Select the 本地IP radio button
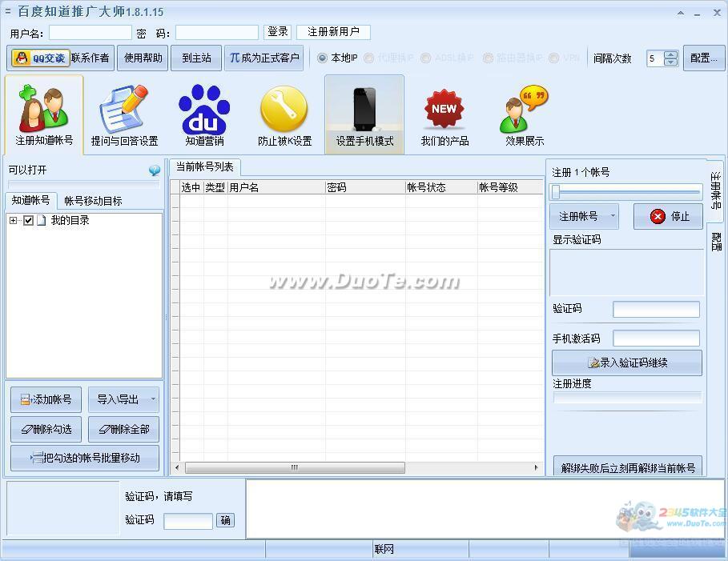 [322, 58]
